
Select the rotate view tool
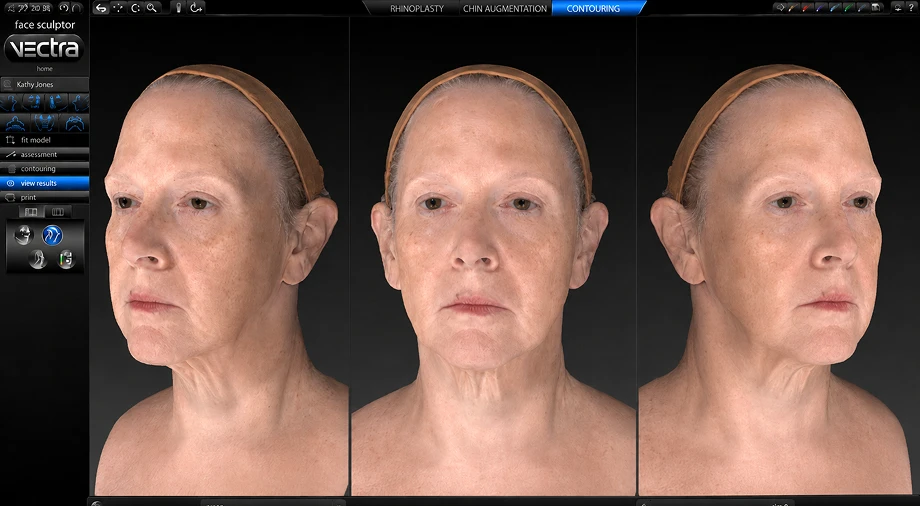135,8
